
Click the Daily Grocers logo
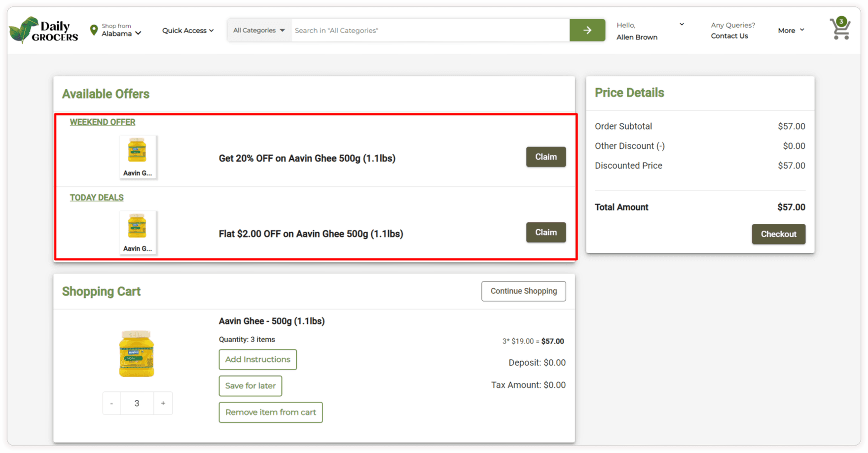[44, 30]
